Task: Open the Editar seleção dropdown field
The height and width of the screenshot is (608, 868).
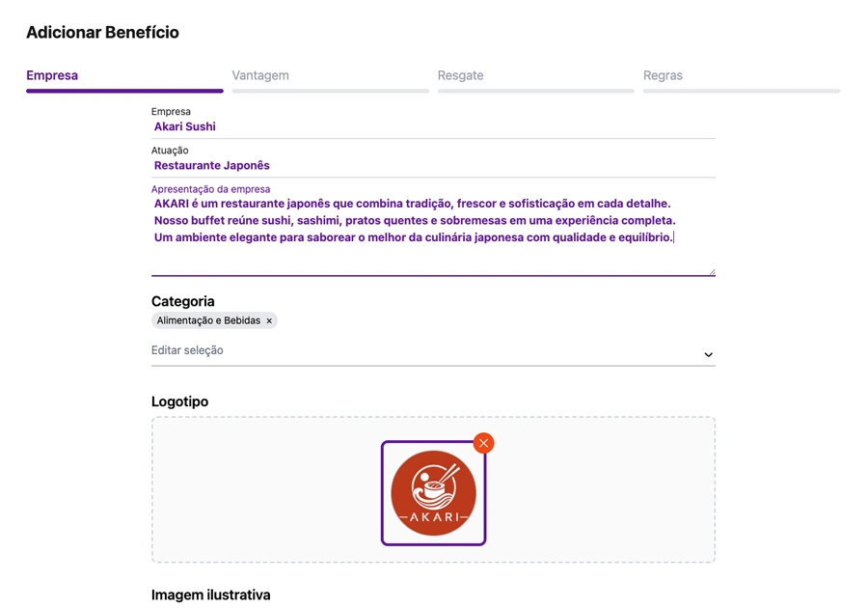Action: click(x=433, y=350)
